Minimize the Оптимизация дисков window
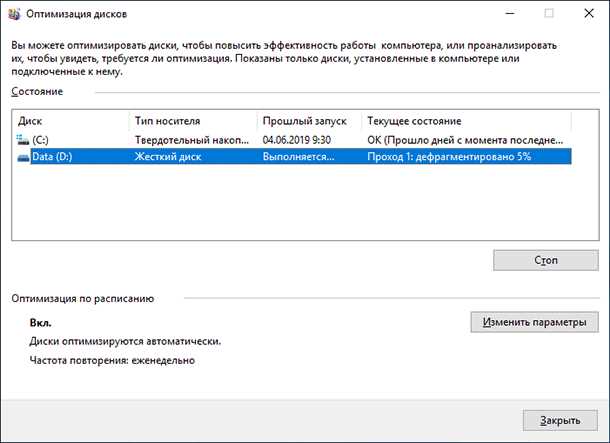This screenshot has height=443, width=610. [510, 14]
